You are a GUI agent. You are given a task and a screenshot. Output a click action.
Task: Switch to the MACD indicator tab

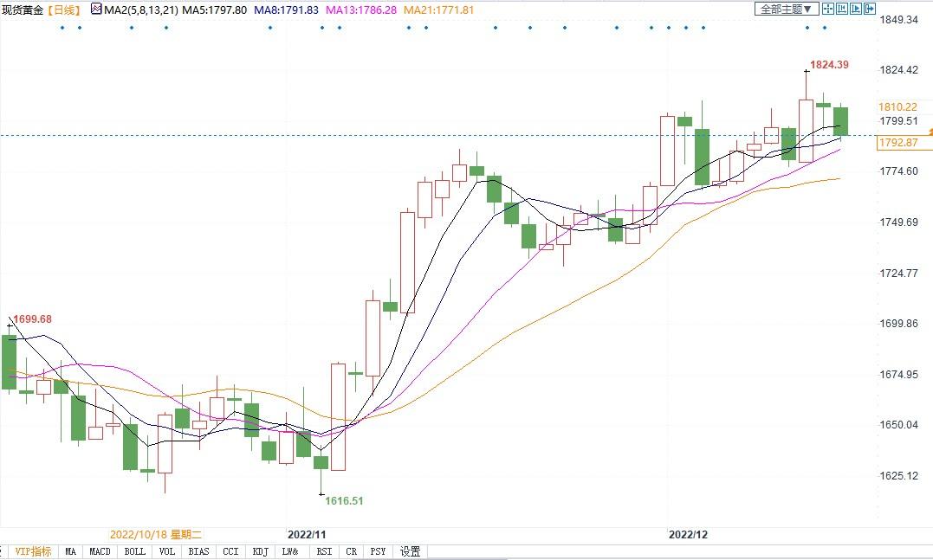100,551
